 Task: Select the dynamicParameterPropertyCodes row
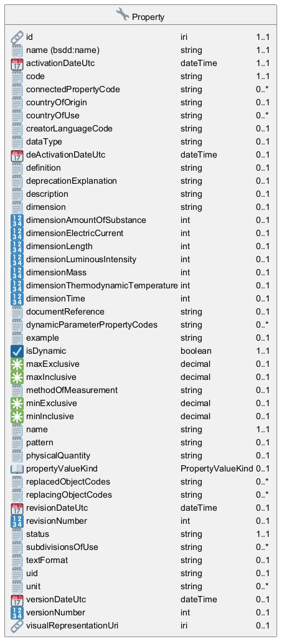point(141,325)
